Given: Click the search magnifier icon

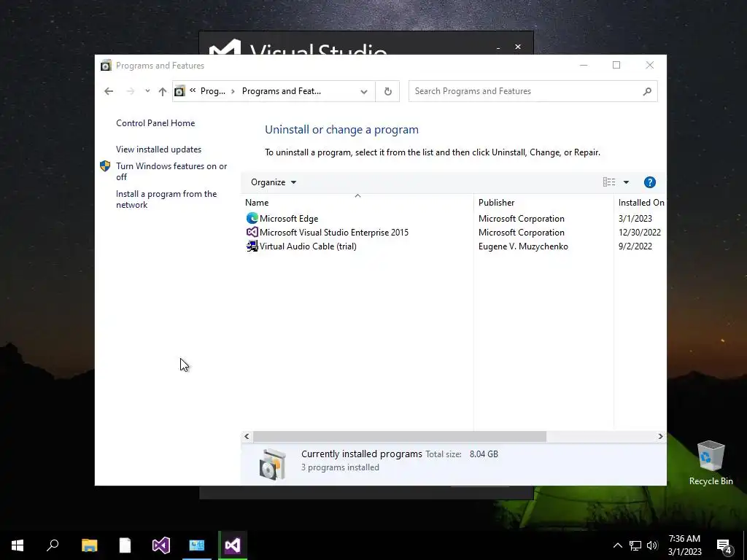Looking at the screenshot, I should tap(646, 91).
